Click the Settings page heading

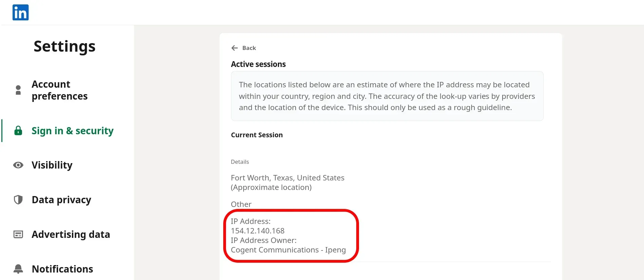point(64,47)
